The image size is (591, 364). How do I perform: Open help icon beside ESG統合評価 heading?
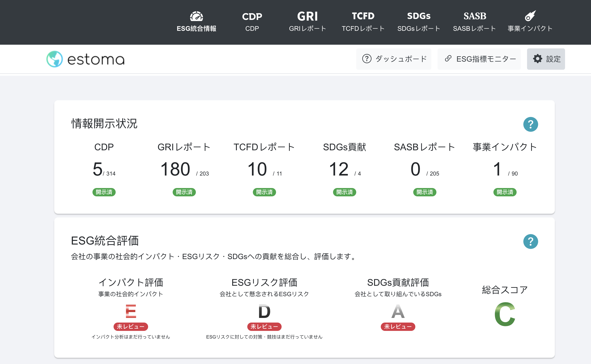530,242
